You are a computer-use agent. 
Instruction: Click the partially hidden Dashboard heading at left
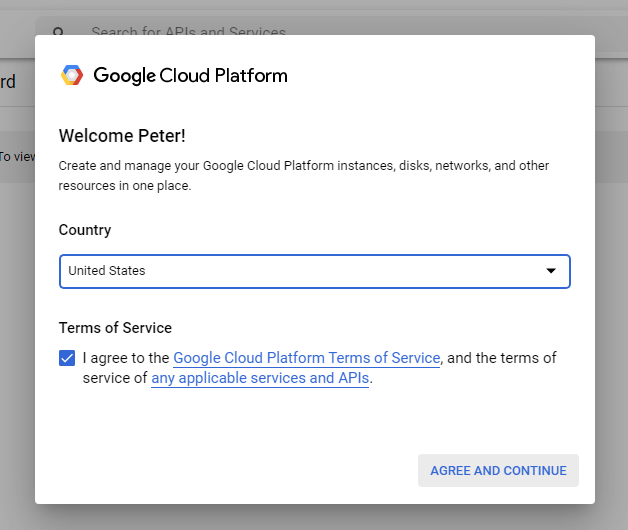coord(8,82)
